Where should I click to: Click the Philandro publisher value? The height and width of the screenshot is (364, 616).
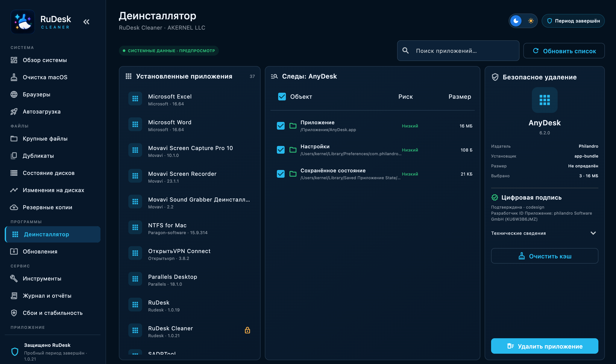click(x=588, y=146)
